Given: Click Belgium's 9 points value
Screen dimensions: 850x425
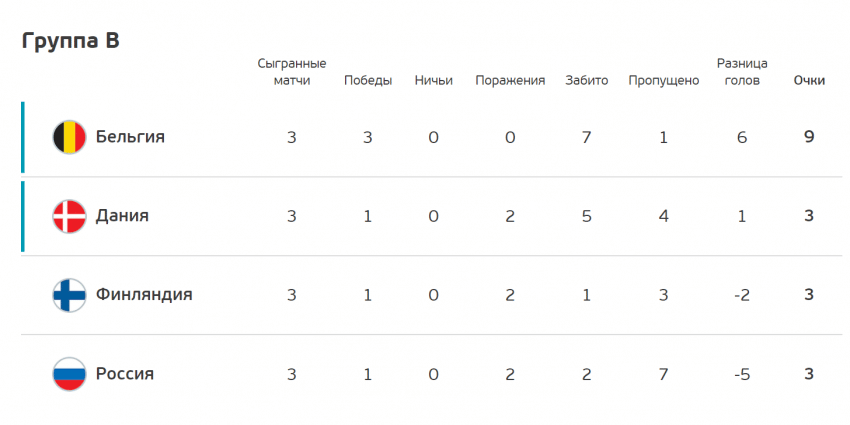Looking at the screenshot, I should (x=809, y=137).
